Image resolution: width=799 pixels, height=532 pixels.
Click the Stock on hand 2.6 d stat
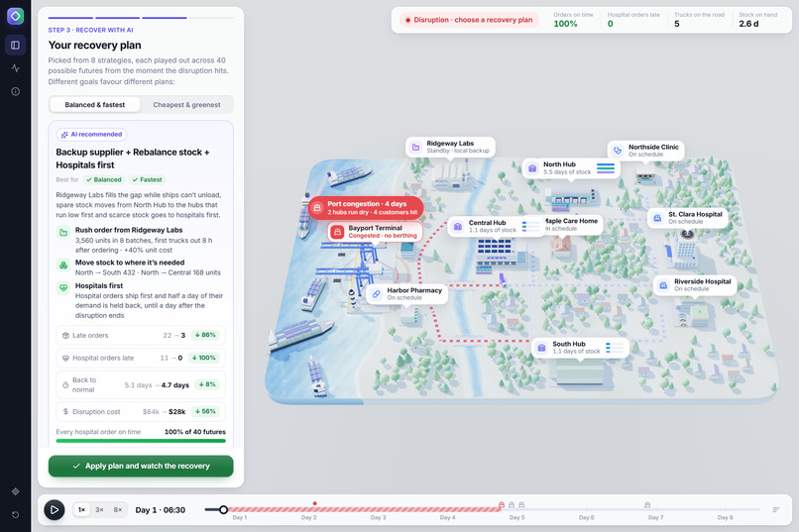coord(758,20)
